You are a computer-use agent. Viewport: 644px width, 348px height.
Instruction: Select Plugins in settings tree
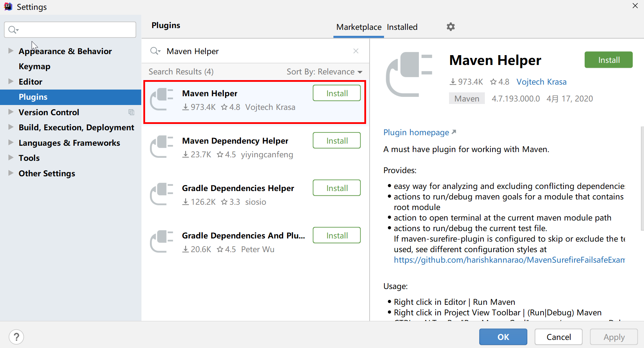click(x=70, y=97)
